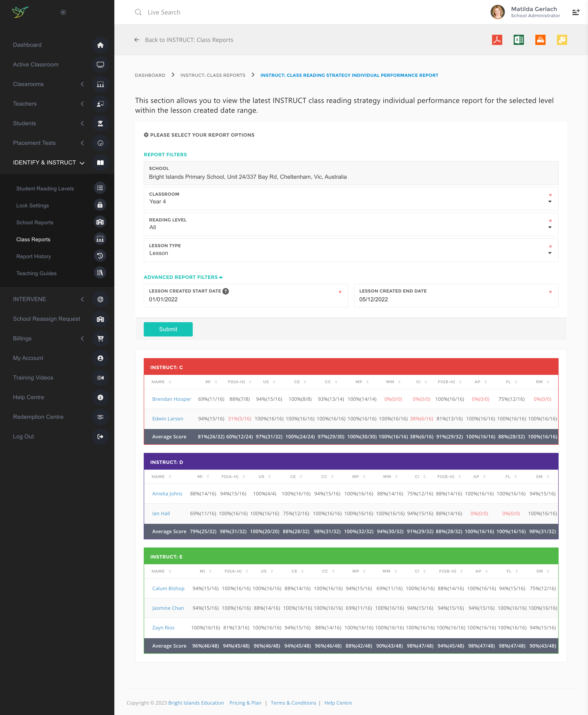Viewport: 588px width, 715px height.
Task: Select the Lock Settings padlock icon
Action: click(x=100, y=205)
